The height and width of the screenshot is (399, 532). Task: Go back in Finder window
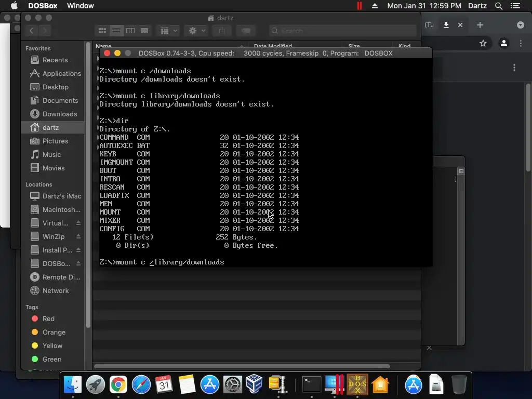[32, 31]
